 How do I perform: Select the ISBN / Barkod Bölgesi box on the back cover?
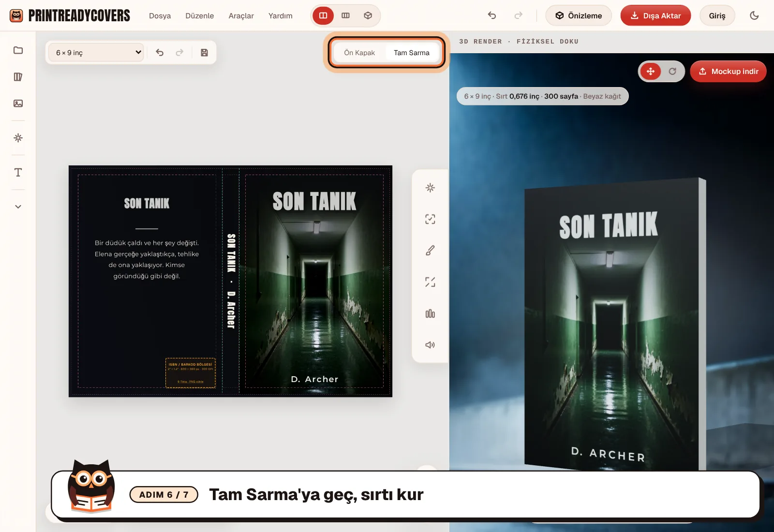[x=191, y=373]
